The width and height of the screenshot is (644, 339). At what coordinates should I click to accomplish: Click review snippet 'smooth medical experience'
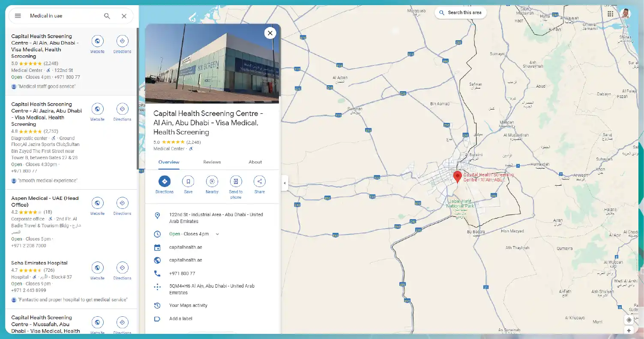tap(48, 181)
